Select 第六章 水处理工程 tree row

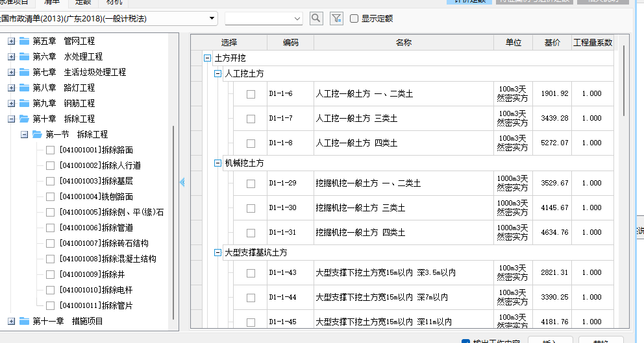[x=68, y=56]
